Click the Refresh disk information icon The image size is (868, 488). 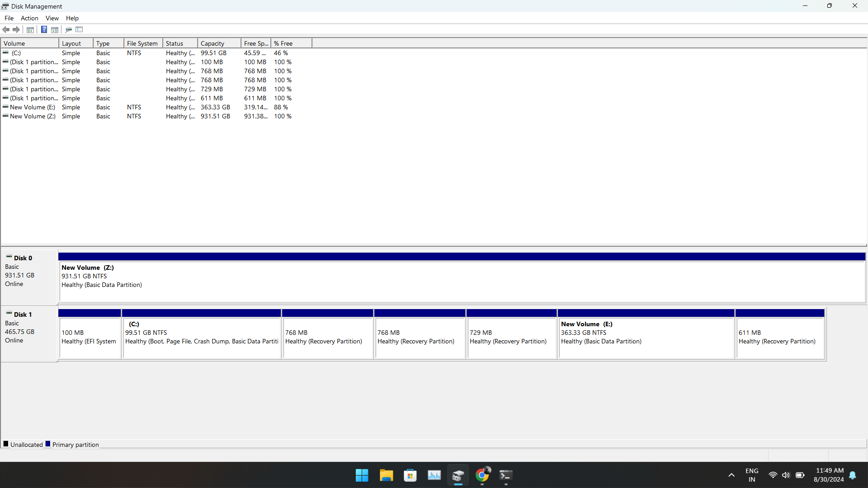68,29
